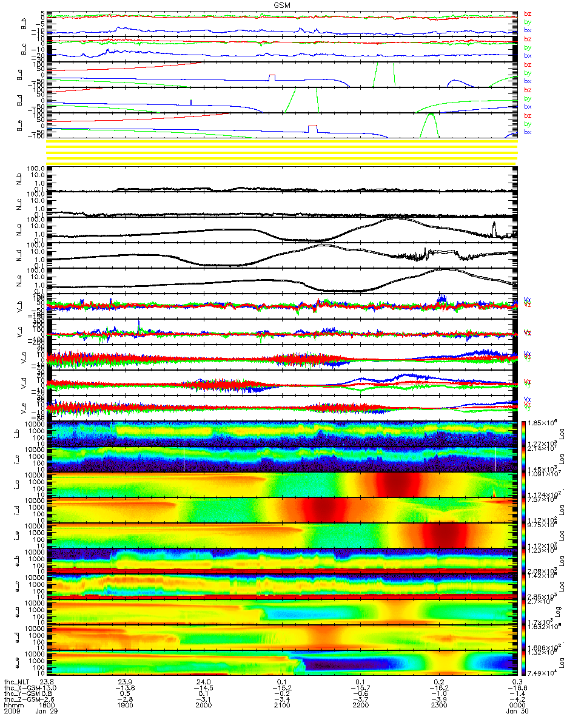The image size is (564, 728).
Task: Click the i_a ion spectrogram panel
Action: coord(281,484)
